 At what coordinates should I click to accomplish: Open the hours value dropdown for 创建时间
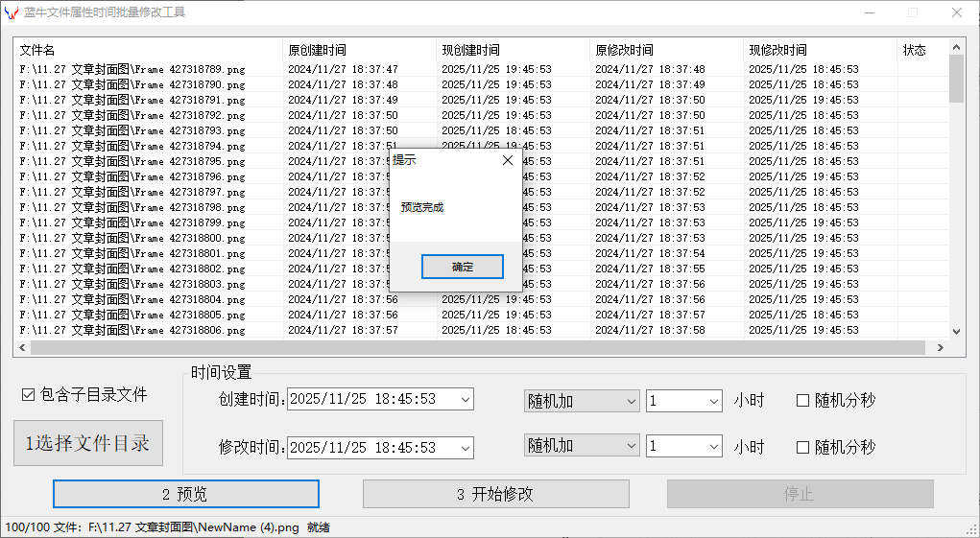pyautogui.click(x=714, y=401)
